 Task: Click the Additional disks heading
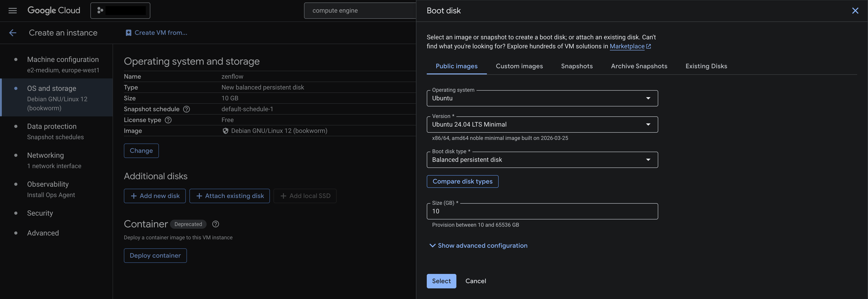[x=156, y=177]
